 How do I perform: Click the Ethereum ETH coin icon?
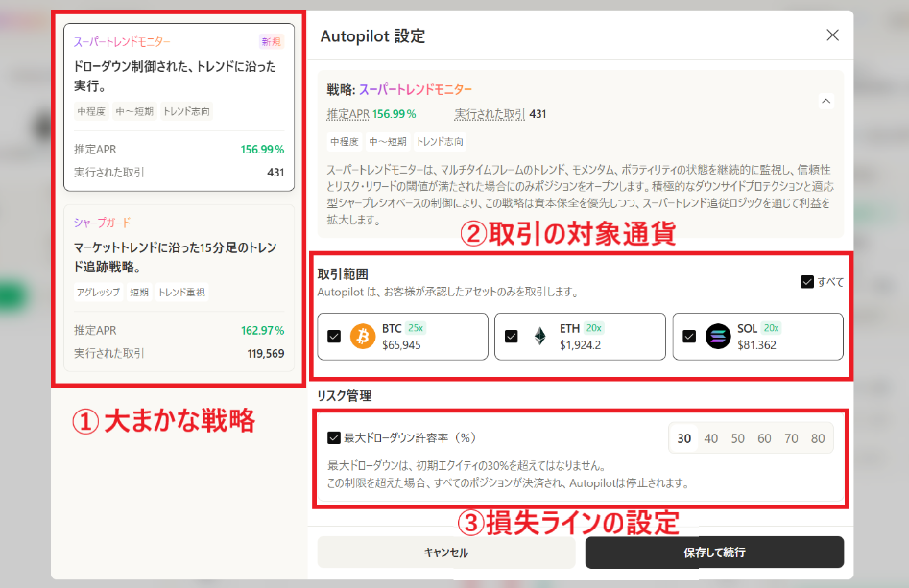click(x=540, y=336)
